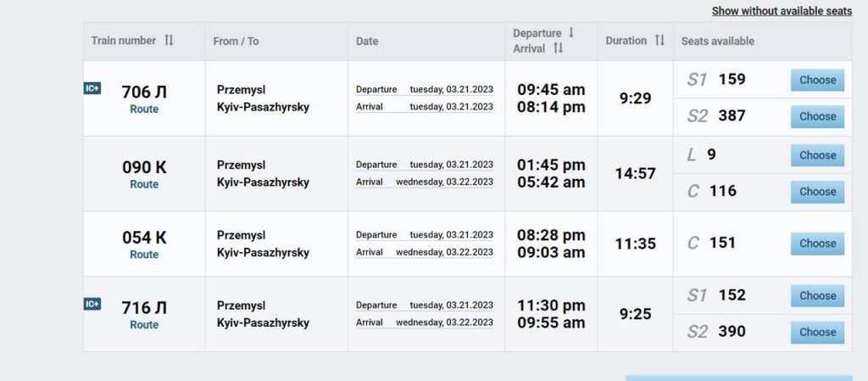Sort by Departure arrow icon
The height and width of the screenshot is (381, 868).
571,32
